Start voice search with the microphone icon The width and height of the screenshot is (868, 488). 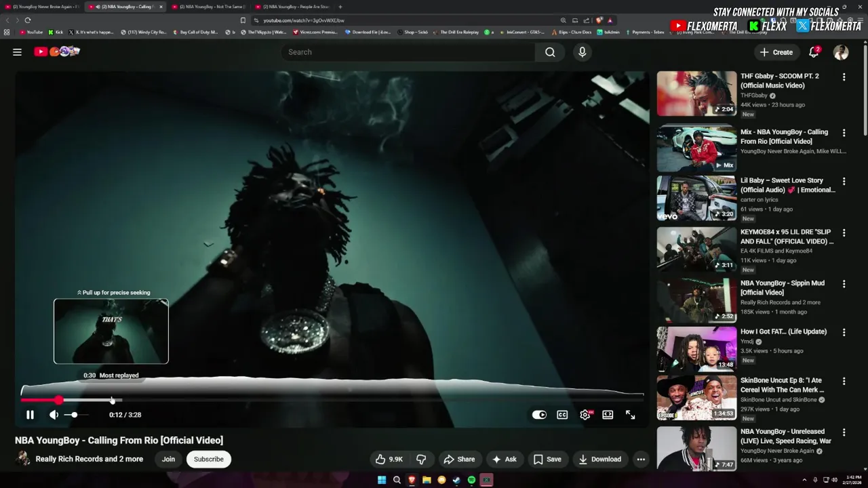pos(582,52)
